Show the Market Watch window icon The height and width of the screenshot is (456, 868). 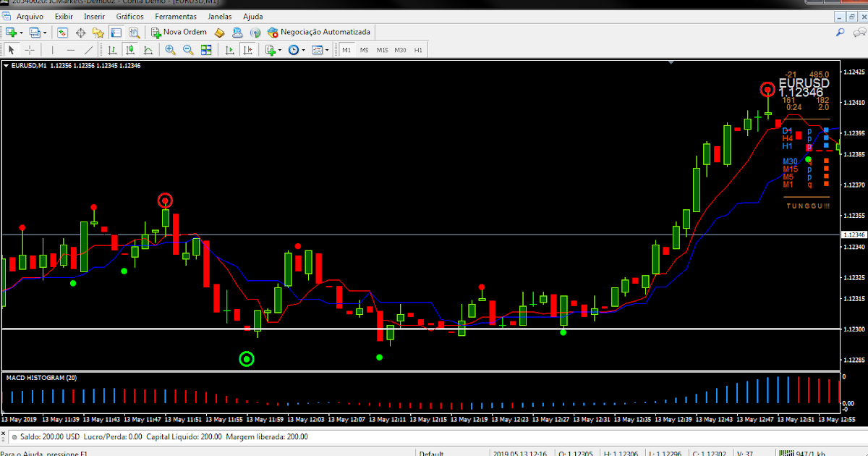click(x=63, y=33)
